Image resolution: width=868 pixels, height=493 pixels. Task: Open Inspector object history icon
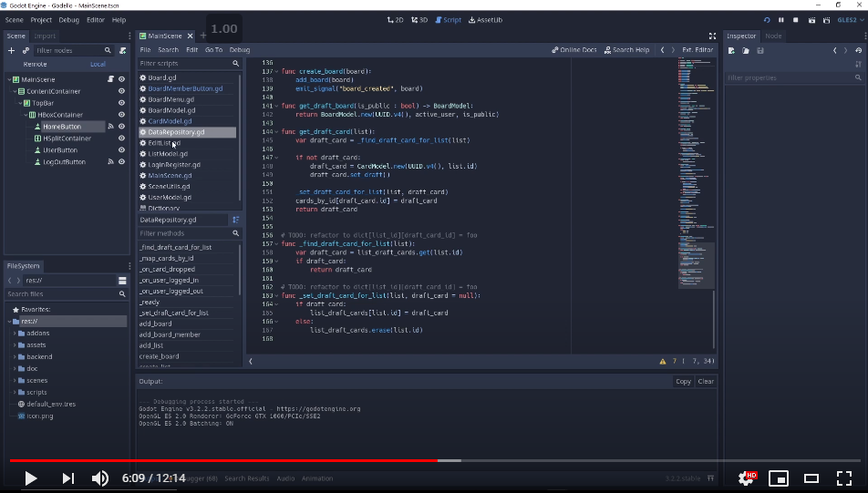859,50
